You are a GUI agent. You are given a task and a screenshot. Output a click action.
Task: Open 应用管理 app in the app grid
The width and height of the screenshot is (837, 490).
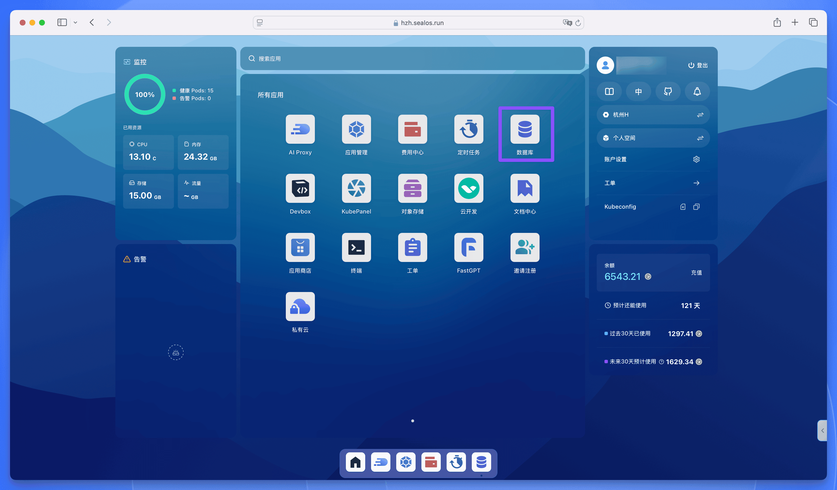click(356, 129)
